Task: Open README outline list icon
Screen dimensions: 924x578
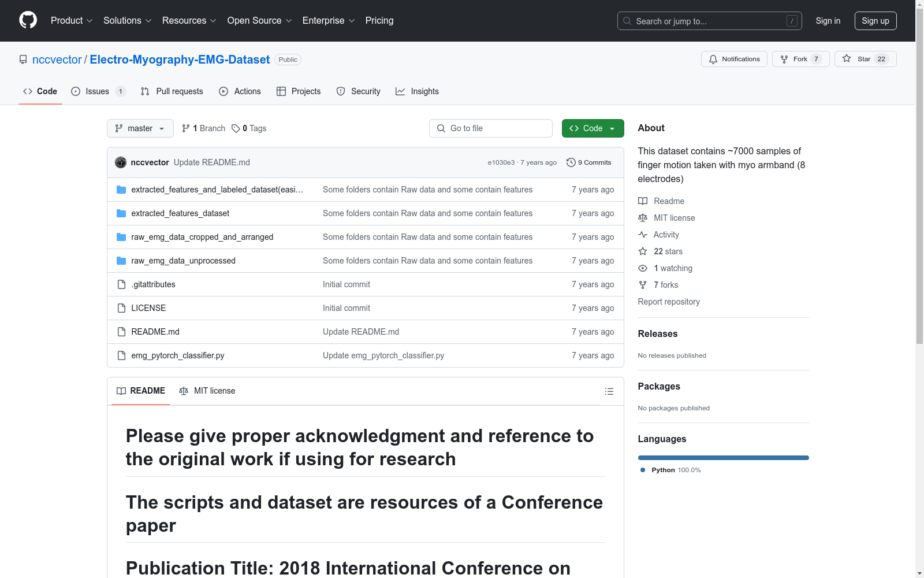Action: tap(609, 391)
